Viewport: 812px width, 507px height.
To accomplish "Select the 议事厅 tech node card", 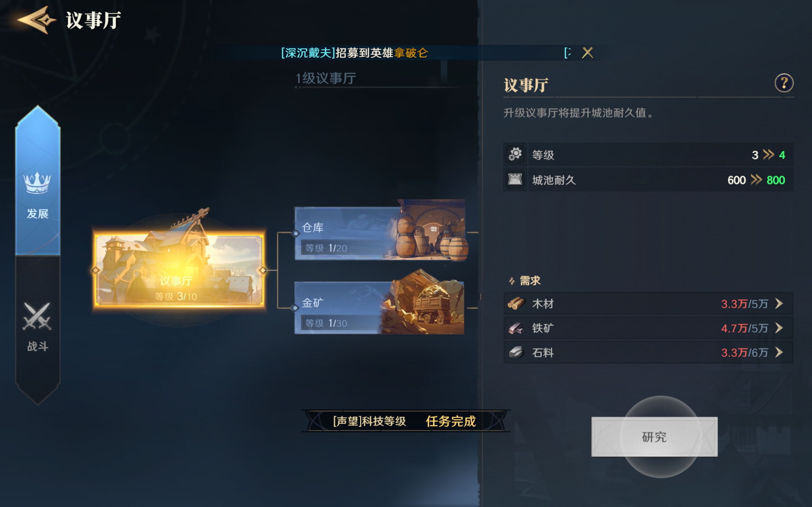I will coord(179,270).
